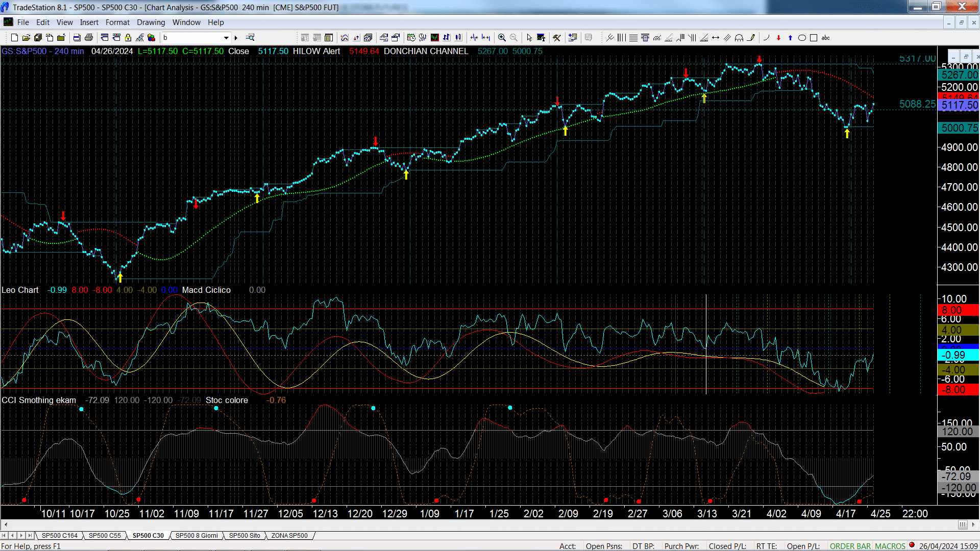The width and height of the screenshot is (980, 551).
Task: Click the GS:S&P500 - 240 min label
Action: click(43, 52)
